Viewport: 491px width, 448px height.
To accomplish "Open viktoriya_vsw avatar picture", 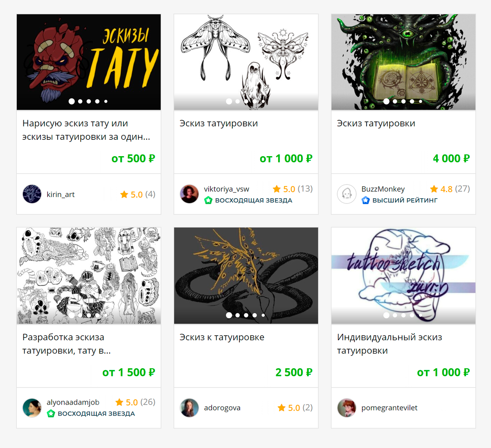I will pos(189,194).
